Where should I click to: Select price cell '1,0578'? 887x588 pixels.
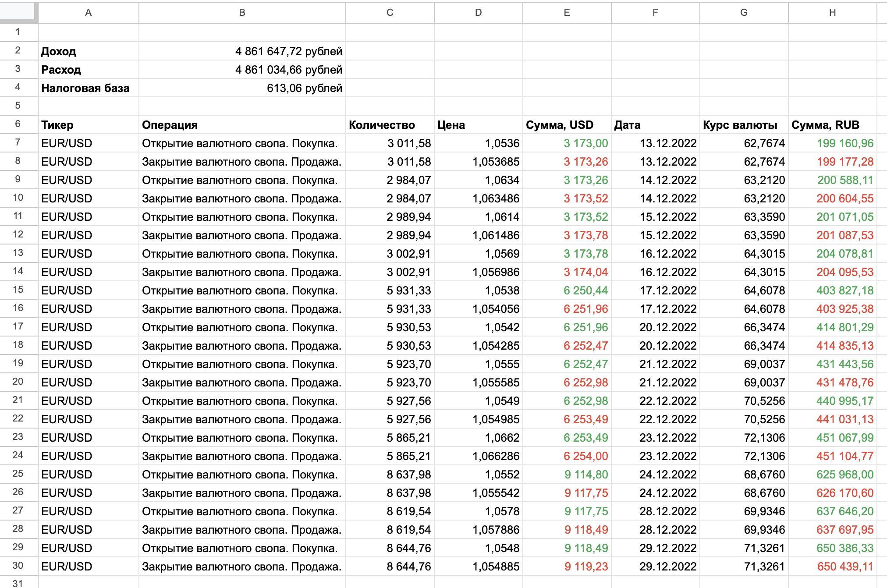point(479,511)
